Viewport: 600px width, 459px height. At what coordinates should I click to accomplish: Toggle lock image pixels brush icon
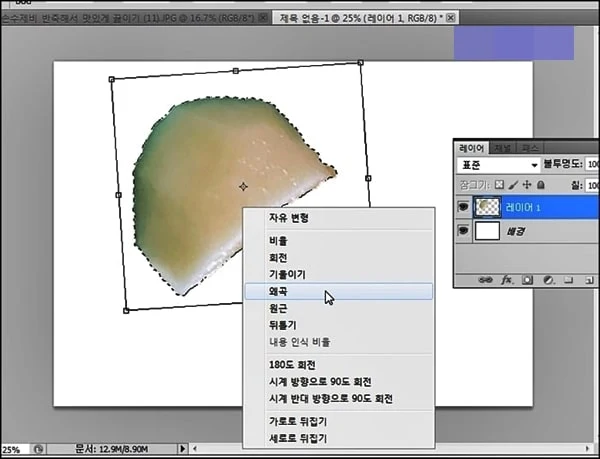(x=514, y=185)
